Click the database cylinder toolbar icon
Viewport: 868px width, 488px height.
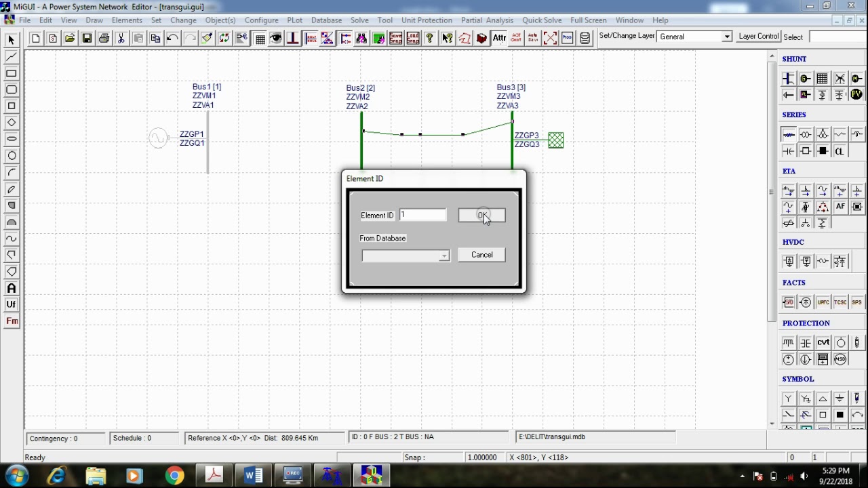(x=585, y=39)
